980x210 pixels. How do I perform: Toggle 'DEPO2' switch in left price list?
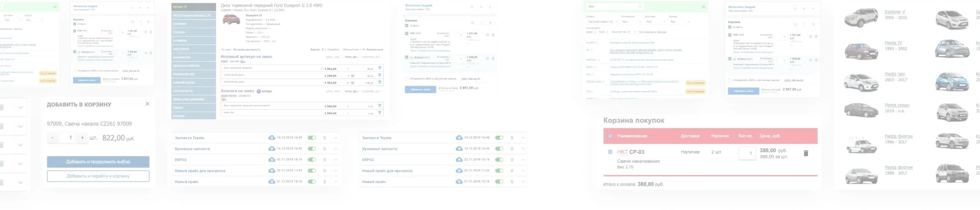[312, 160]
